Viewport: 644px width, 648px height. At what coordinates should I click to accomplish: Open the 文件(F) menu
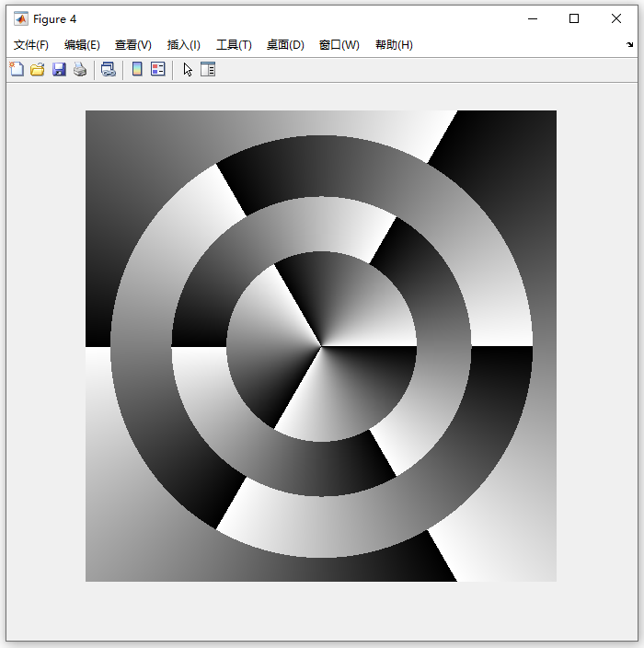31,44
